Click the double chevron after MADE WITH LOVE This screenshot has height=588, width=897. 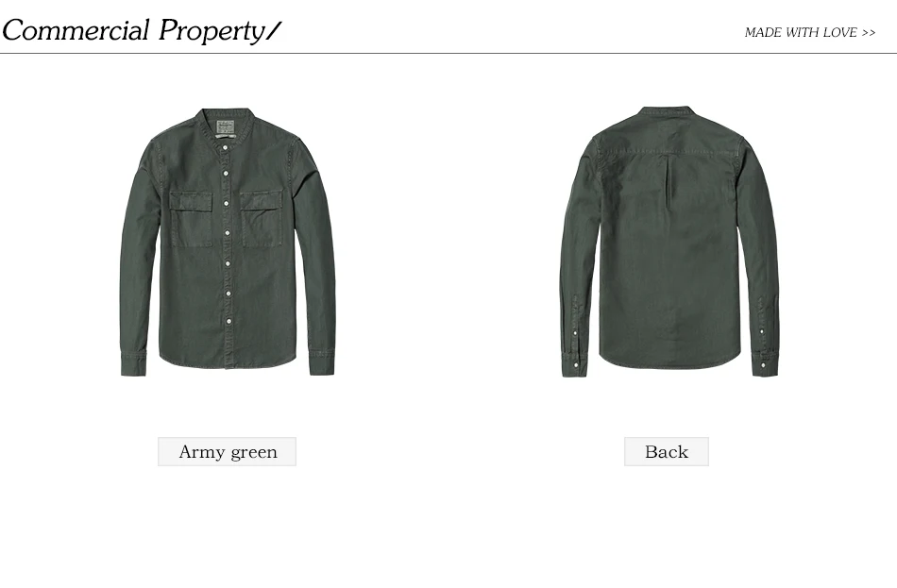point(869,33)
